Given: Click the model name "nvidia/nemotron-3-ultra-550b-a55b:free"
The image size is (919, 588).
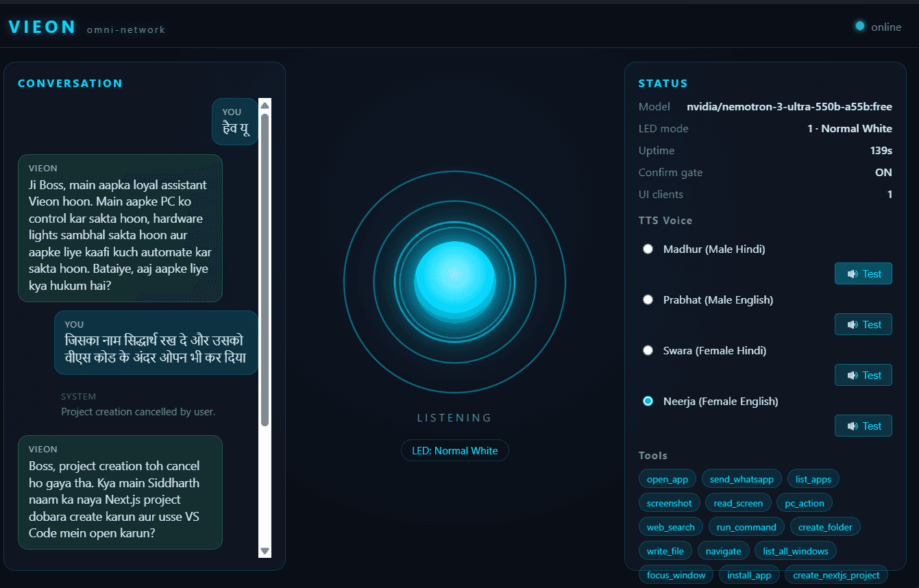Looking at the screenshot, I should 789,107.
